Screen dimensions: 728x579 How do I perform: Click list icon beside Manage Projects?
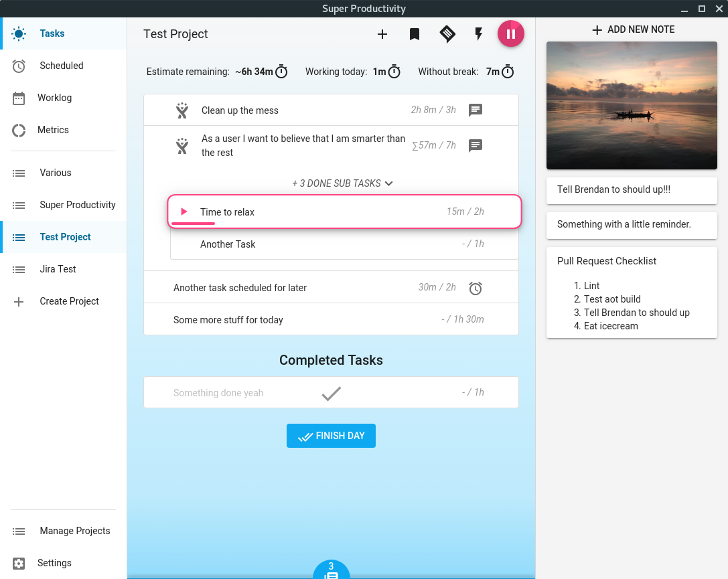(19, 531)
